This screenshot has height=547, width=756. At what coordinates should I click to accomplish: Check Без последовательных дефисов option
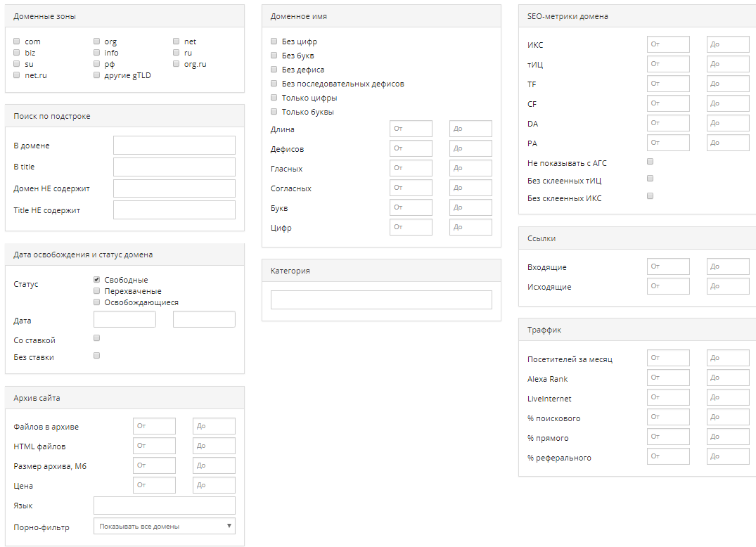coord(274,84)
